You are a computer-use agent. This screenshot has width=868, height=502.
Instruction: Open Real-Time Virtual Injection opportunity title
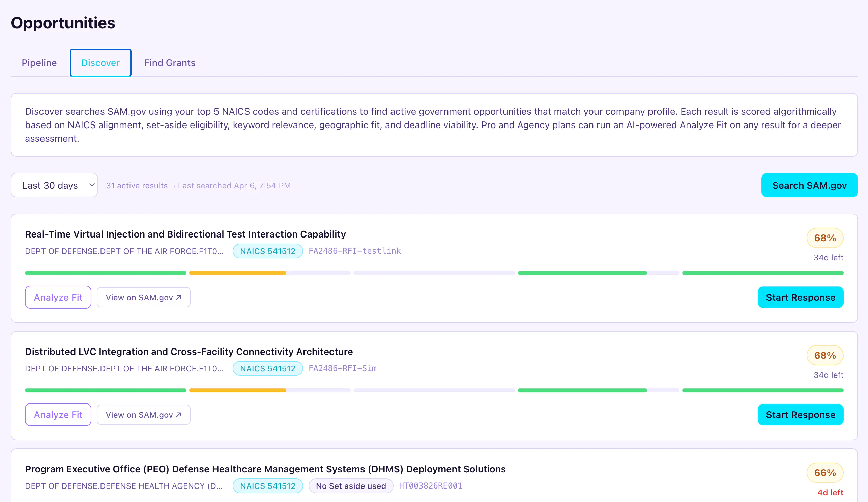click(185, 234)
